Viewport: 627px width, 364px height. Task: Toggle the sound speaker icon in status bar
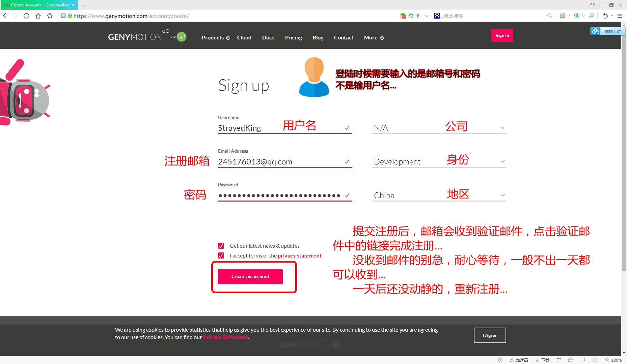[x=595, y=360]
